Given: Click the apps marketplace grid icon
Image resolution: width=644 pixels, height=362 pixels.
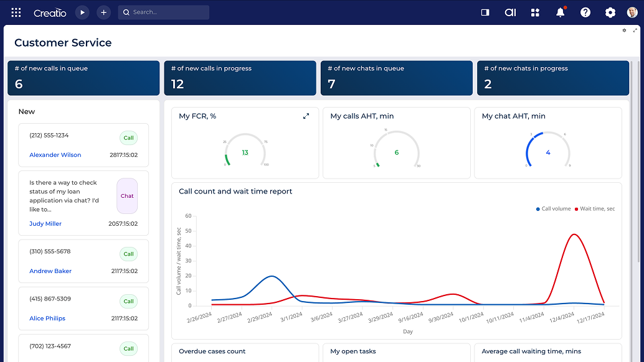Looking at the screenshot, I should coord(535,12).
